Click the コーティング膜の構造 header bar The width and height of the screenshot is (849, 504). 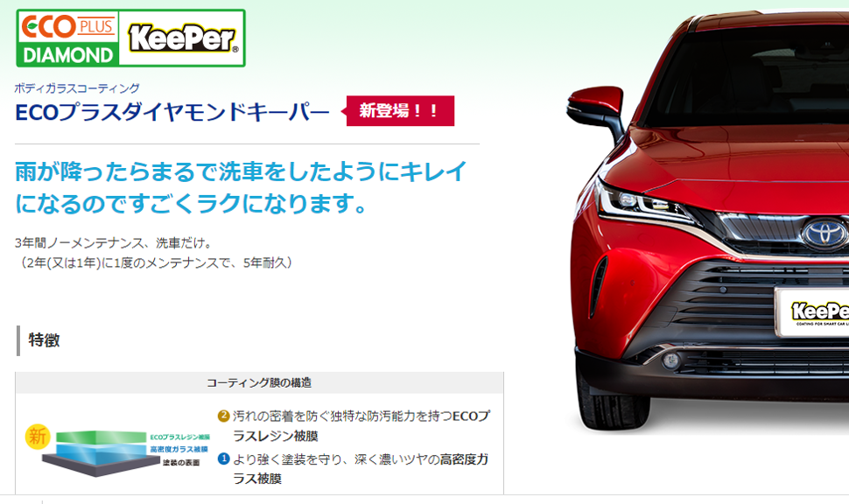click(x=259, y=382)
